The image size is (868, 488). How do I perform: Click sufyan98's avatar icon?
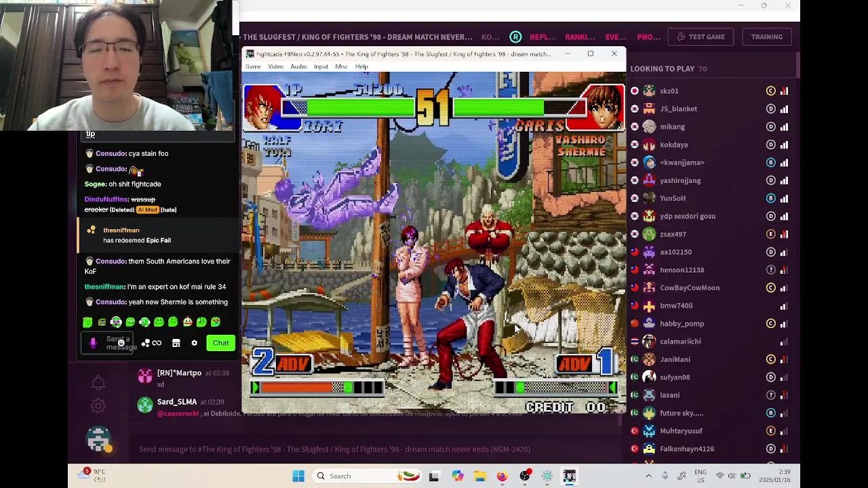[649, 377]
